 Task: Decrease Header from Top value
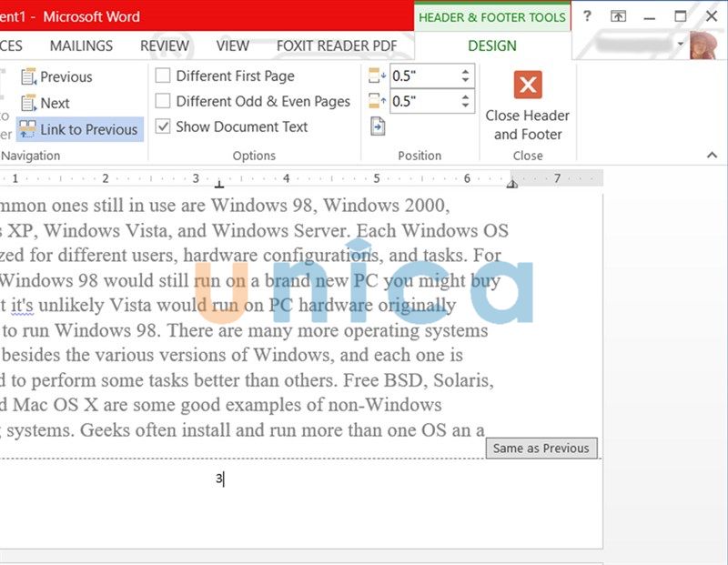pyautogui.click(x=465, y=80)
